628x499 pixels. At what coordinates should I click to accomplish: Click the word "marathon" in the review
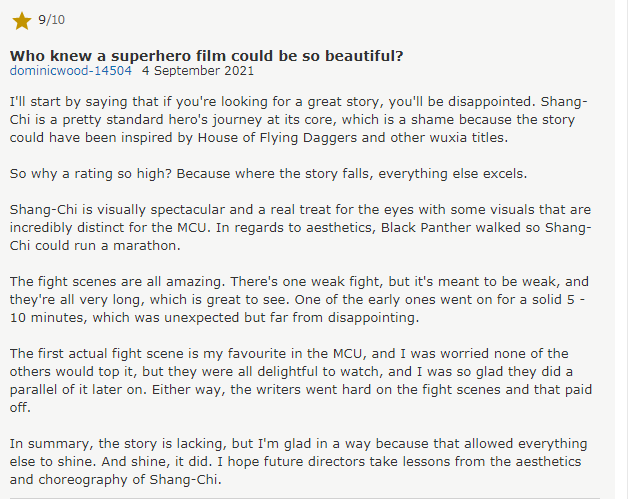click(145, 245)
